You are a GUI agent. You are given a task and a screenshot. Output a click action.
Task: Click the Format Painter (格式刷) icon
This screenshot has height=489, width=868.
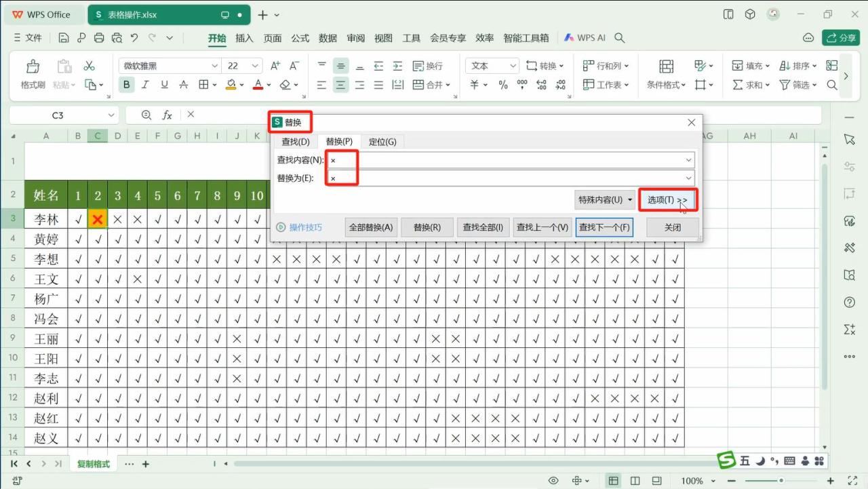pos(33,66)
